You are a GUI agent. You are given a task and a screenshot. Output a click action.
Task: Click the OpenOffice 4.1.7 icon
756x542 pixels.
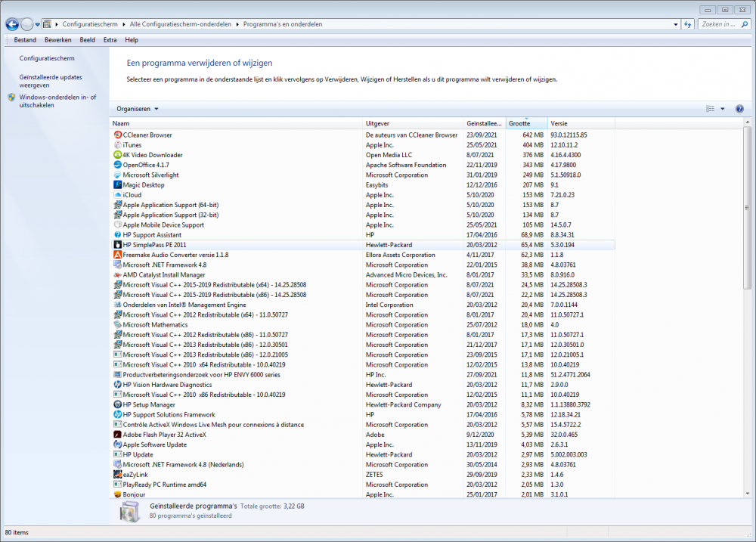click(x=117, y=165)
